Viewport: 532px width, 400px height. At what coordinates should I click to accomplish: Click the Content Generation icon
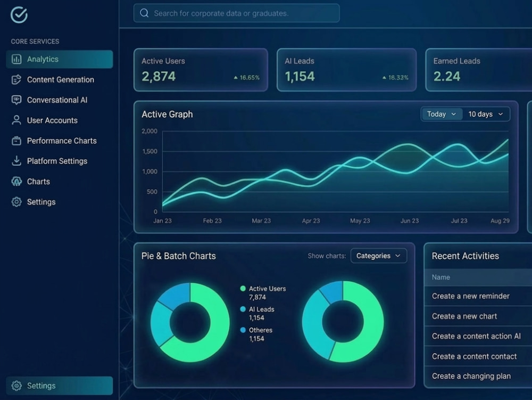pos(16,79)
